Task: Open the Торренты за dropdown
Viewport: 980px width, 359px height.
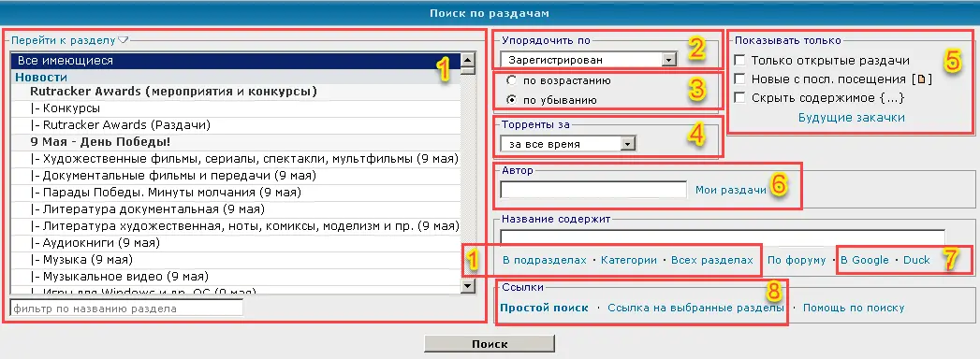Action: [x=567, y=144]
